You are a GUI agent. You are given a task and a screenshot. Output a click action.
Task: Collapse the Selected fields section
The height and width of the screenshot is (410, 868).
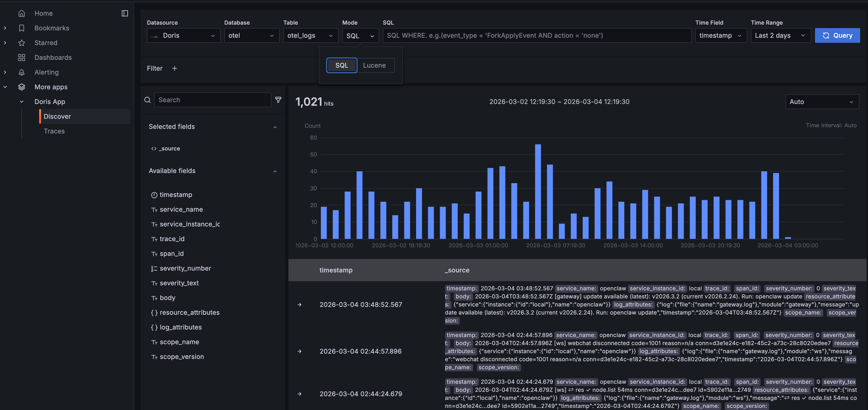(275, 127)
